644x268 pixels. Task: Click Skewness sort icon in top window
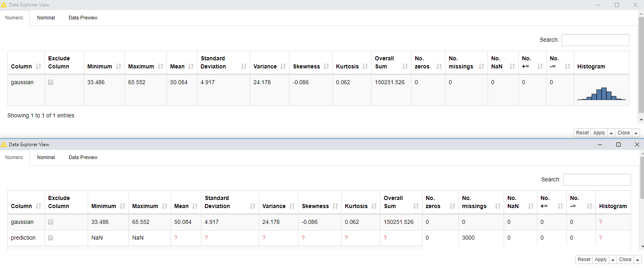(326, 66)
